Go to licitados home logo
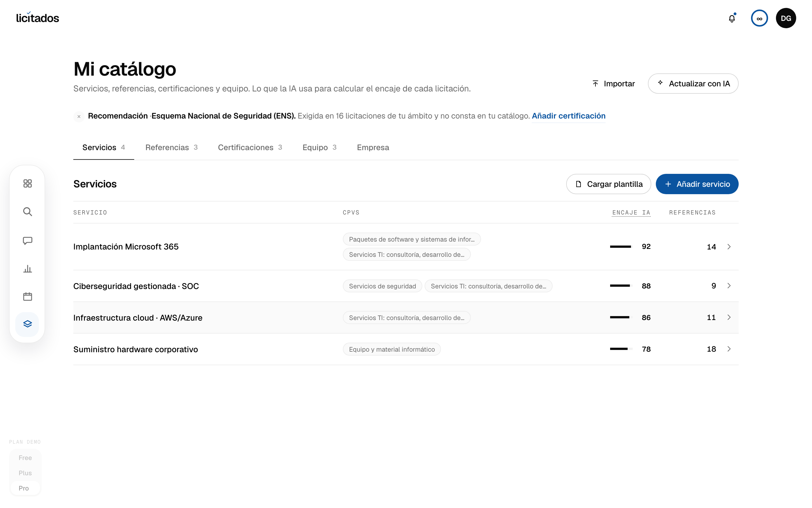Viewport: 812px width, 508px height. click(x=37, y=17)
